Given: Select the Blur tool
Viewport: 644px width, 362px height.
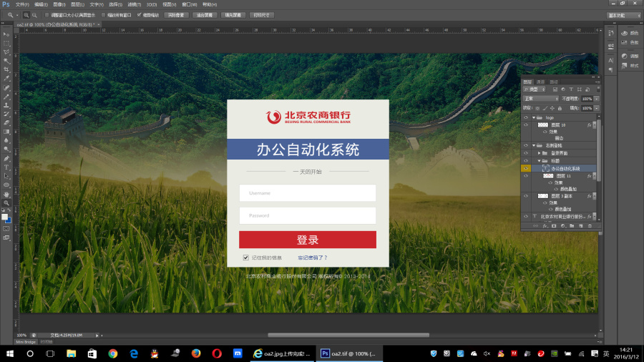Looking at the screenshot, I should (6, 140).
